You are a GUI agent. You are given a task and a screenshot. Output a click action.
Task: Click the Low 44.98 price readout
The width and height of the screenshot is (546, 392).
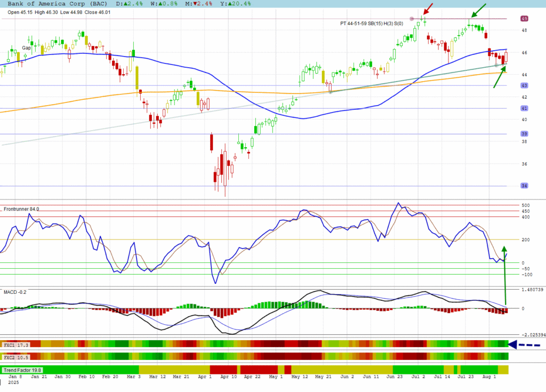[x=71, y=12]
